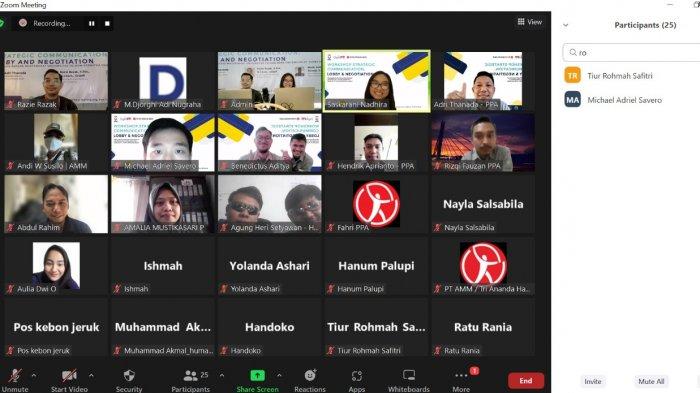Expand video options arrow beside Start Video
Screen dimensions: 700x393
[x=91, y=376]
